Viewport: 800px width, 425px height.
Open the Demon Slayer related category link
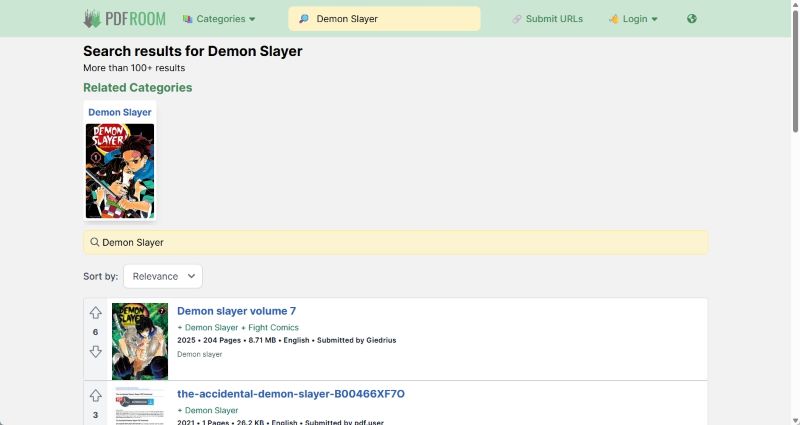[120, 112]
